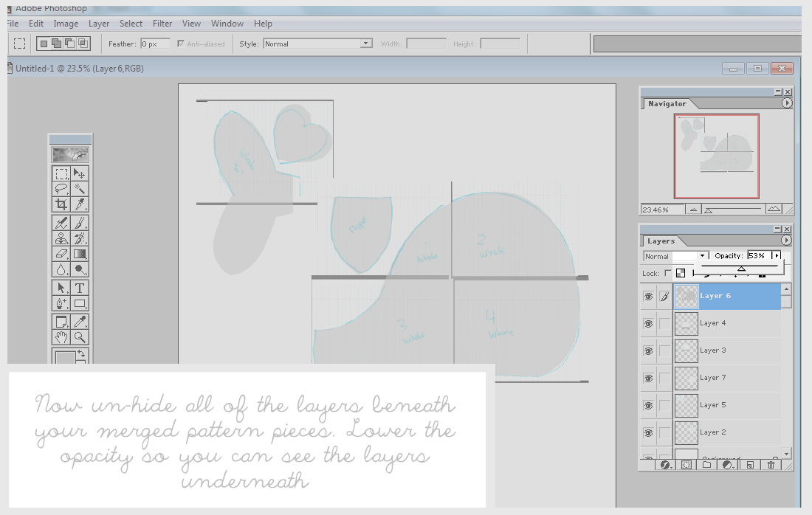Open the Window menu
The height and width of the screenshot is (515, 812).
(227, 23)
